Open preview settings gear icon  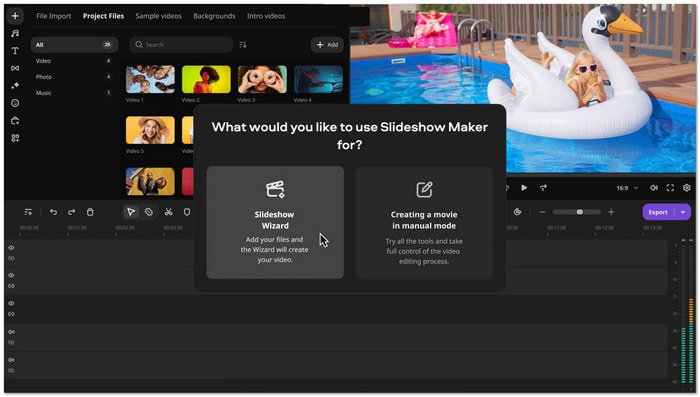[x=687, y=188]
